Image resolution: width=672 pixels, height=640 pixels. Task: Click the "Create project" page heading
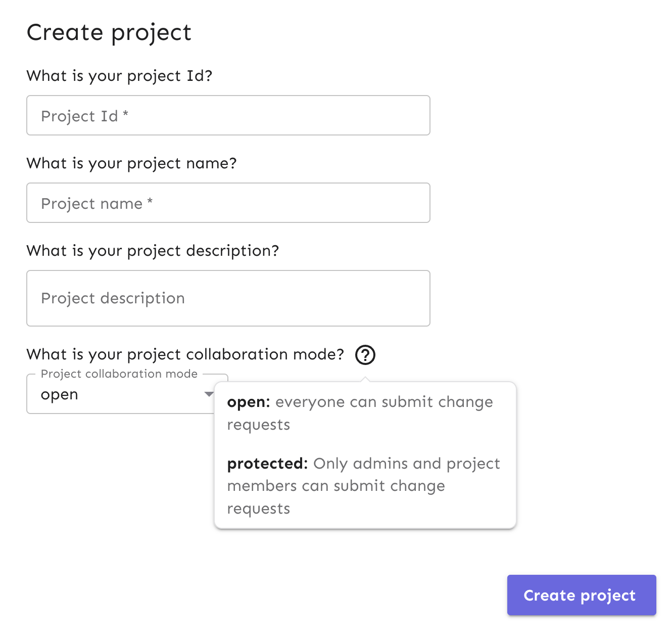109,33
